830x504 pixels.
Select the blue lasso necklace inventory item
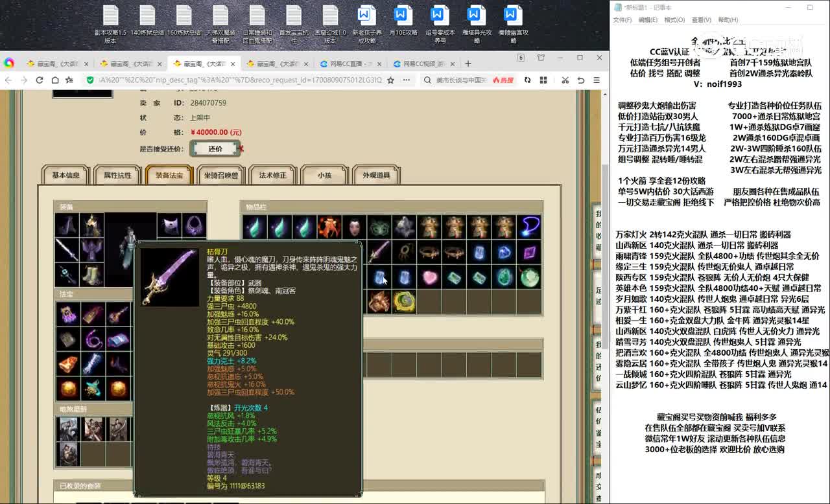(530, 227)
